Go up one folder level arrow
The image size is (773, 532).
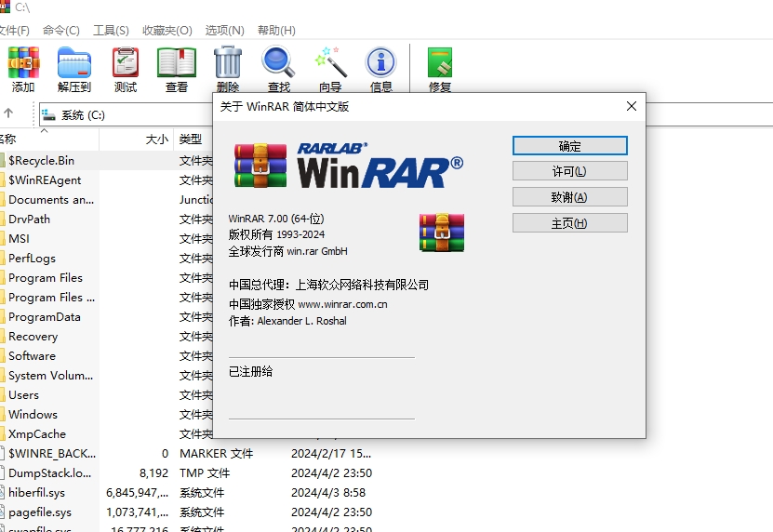8,113
